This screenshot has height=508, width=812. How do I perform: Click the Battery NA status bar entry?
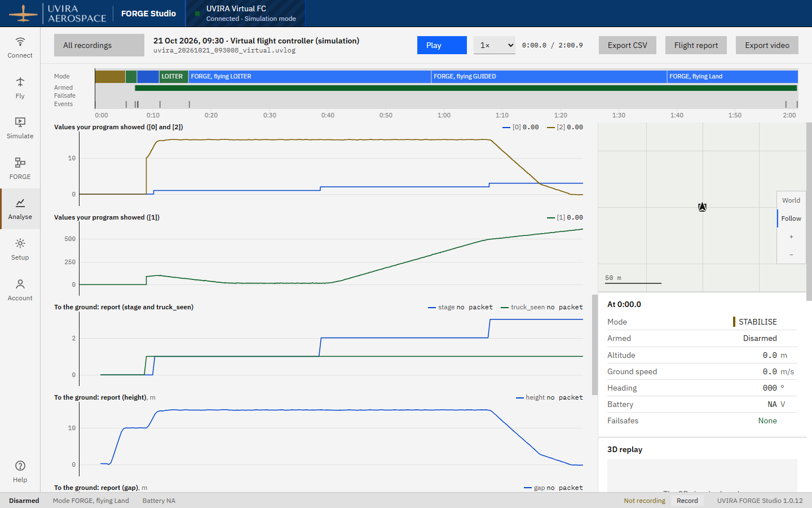tap(159, 501)
